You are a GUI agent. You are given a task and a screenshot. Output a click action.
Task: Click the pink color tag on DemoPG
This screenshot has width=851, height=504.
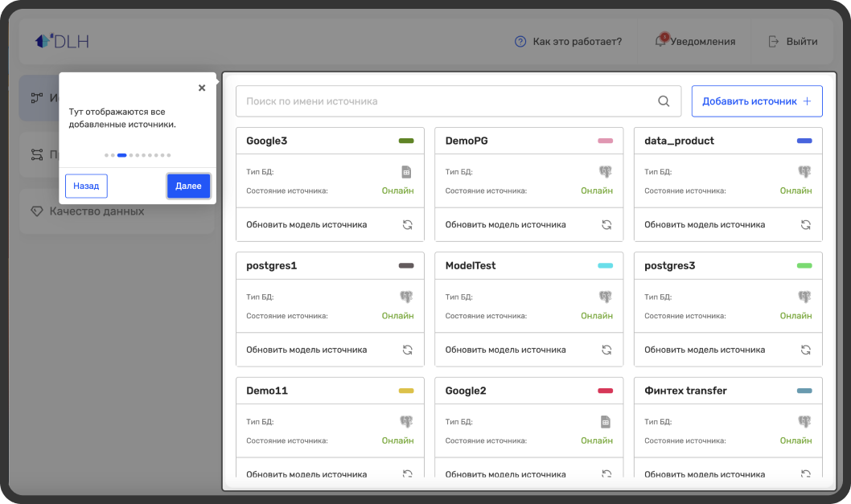tap(605, 141)
